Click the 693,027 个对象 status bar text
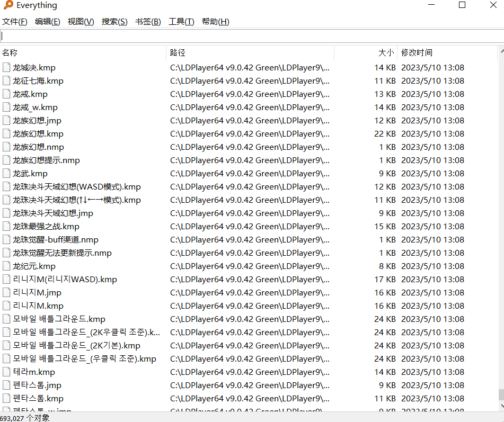The height and width of the screenshot is (422, 504). (25, 418)
